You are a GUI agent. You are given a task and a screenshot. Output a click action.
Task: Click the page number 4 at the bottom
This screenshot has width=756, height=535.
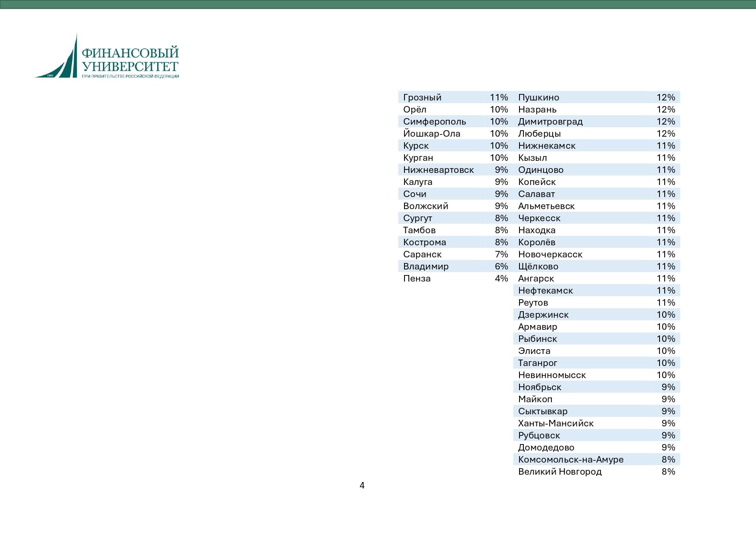[362, 485]
